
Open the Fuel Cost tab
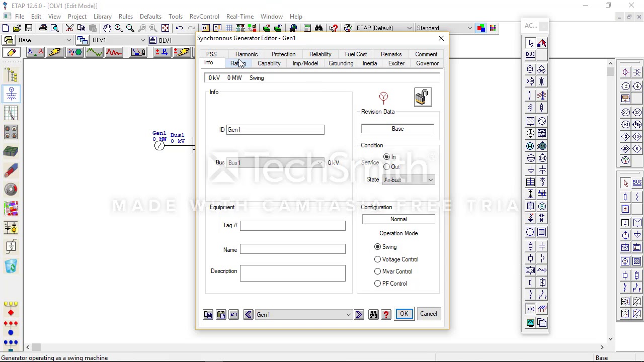(x=356, y=54)
